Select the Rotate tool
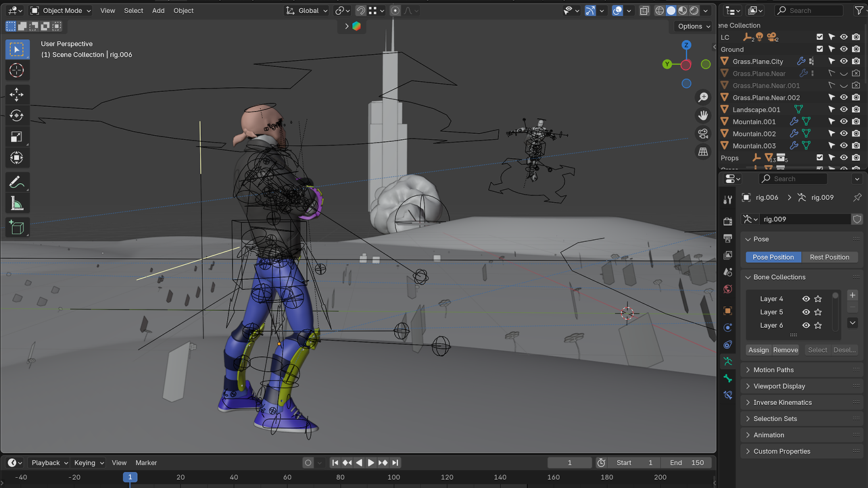The height and width of the screenshot is (488, 868). tap(17, 116)
